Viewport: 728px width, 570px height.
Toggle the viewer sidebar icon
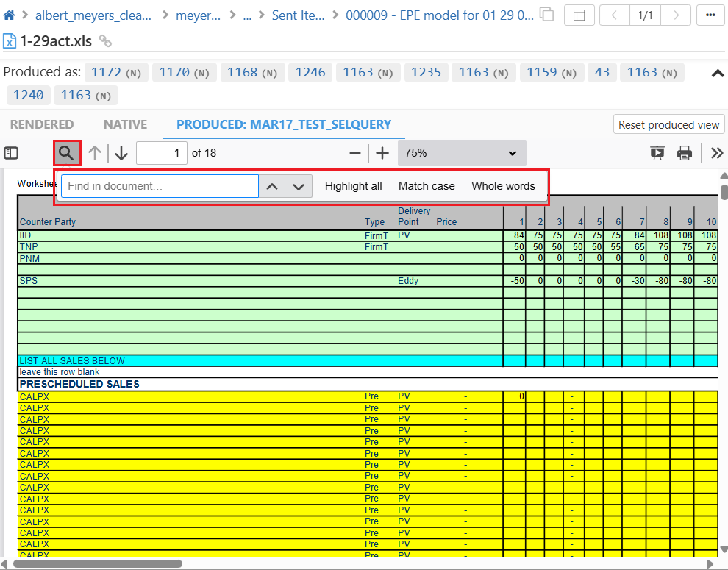point(11,153)
